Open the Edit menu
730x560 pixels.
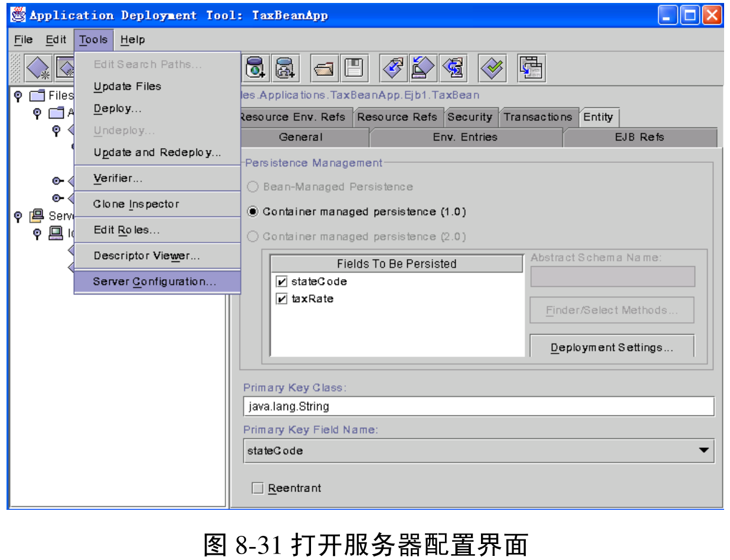(x=56, y=40)
